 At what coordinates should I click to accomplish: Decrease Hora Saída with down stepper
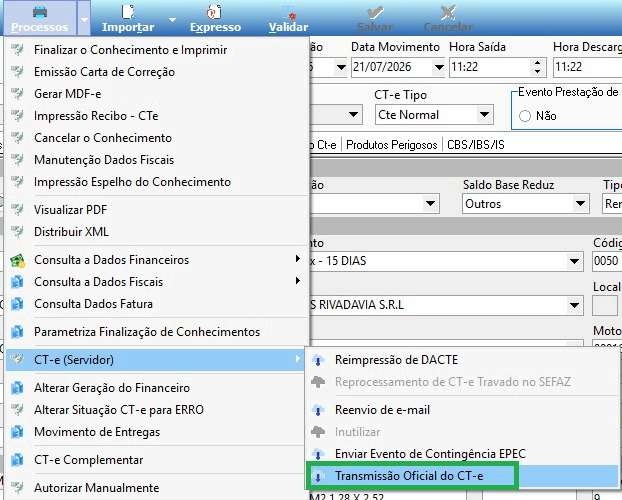(538, 72)
